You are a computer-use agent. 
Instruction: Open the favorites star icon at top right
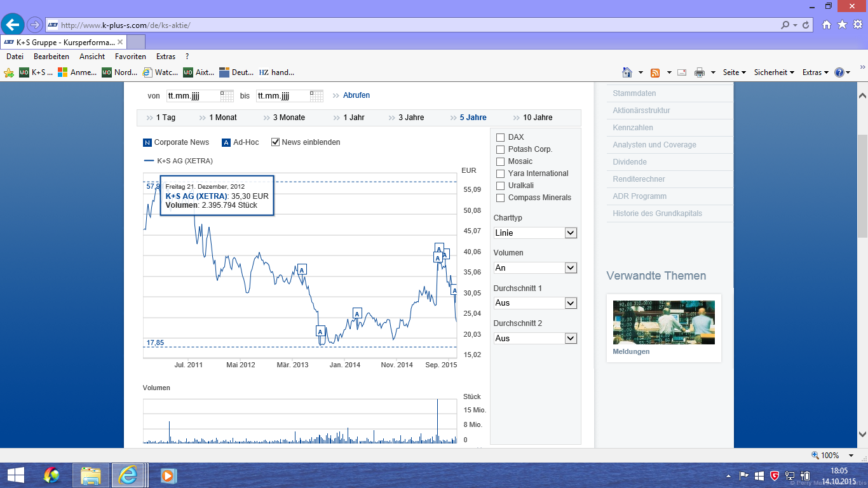[x=842, y=25]
